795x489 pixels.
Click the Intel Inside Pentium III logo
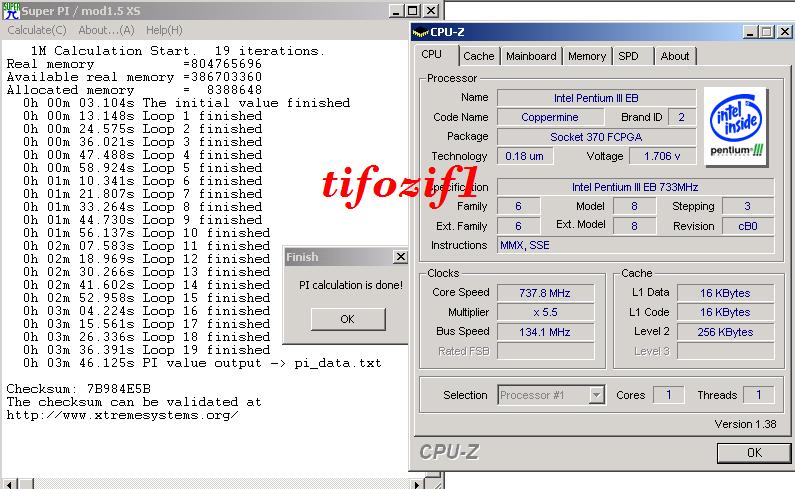(736, 126)
